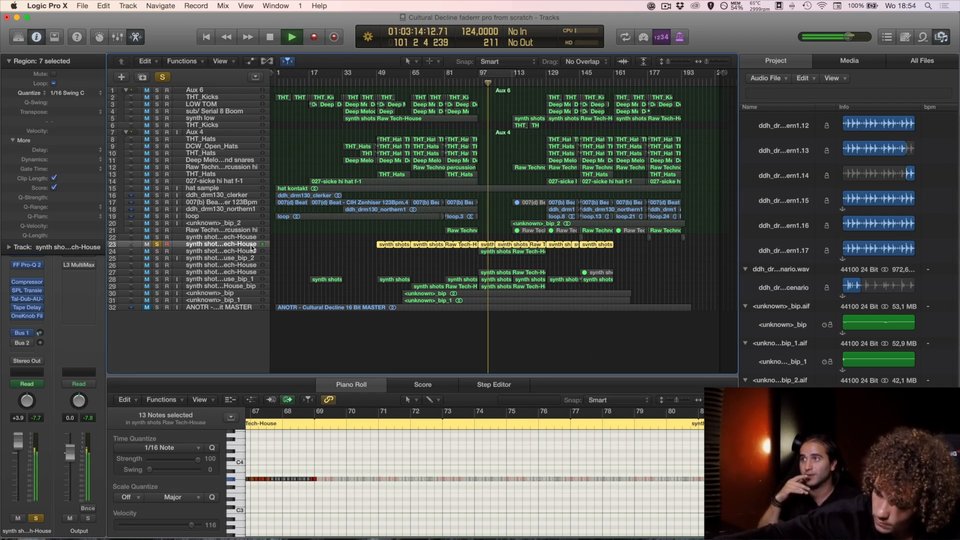960x540 pixels.
Task: Mute the channel strip with M button
Action: coord(18,518)
